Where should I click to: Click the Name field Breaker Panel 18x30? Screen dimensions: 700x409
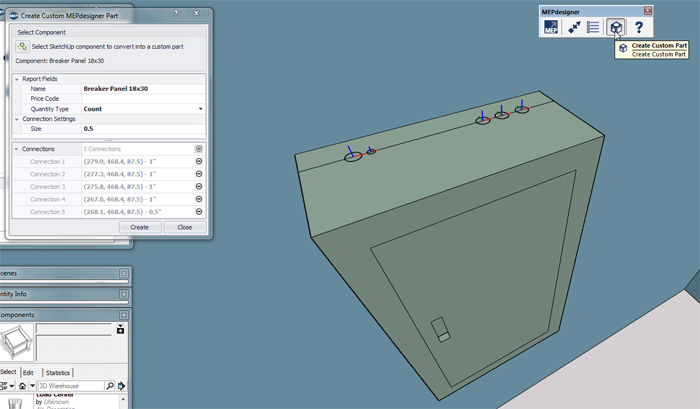pos(140,89)
